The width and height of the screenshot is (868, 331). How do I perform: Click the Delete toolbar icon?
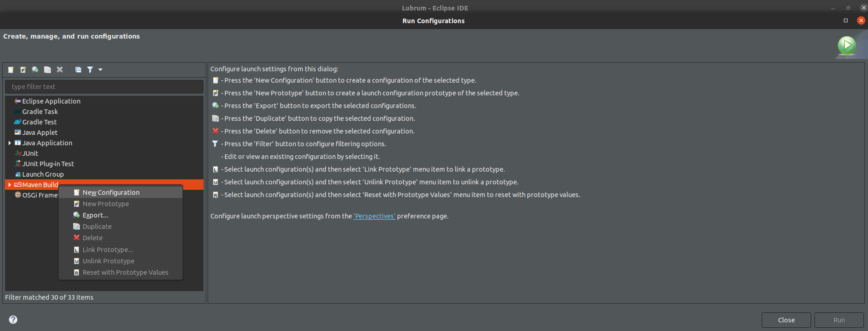coord(60,69)
